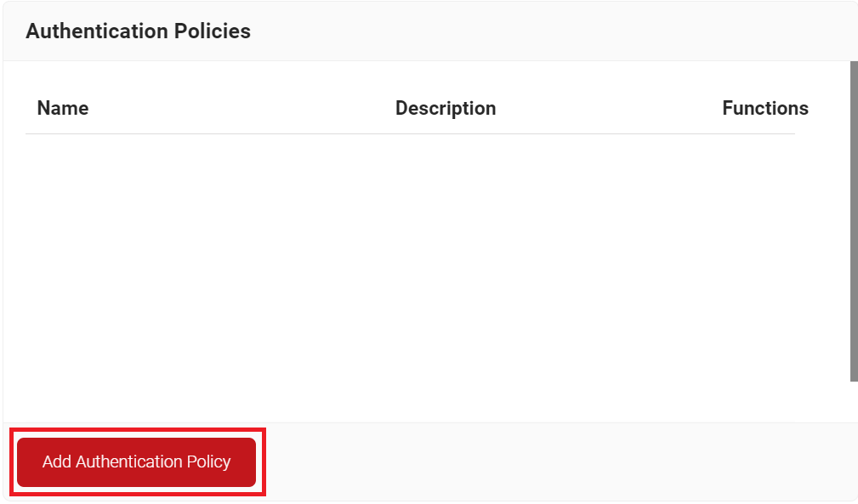Click the footer bar beside the Add button

click(553, 462)
